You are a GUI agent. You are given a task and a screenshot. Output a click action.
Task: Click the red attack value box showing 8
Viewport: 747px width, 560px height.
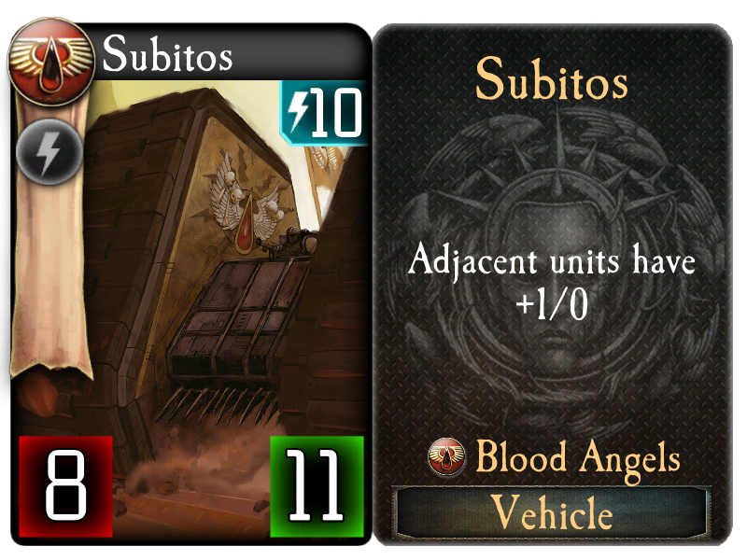(65, 486)
